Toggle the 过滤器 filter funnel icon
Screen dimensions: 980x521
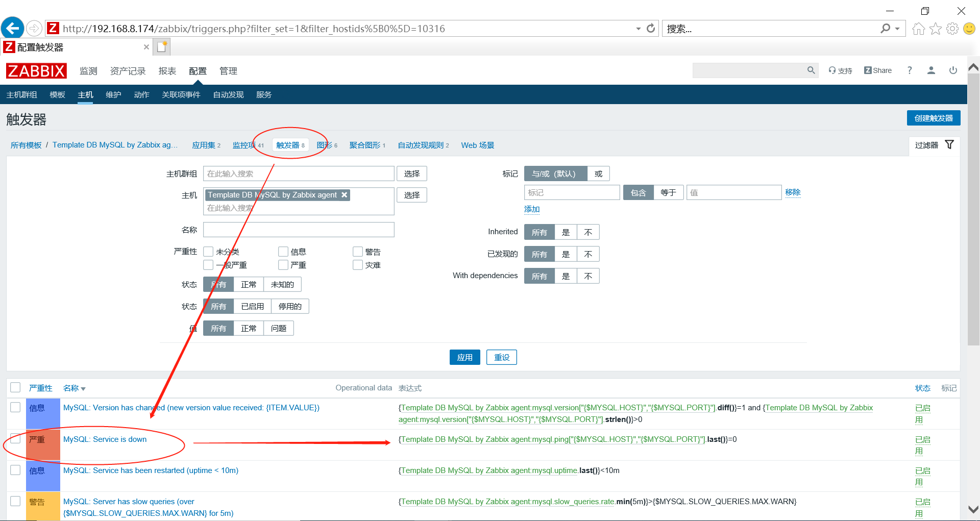[x=949, y=145]
